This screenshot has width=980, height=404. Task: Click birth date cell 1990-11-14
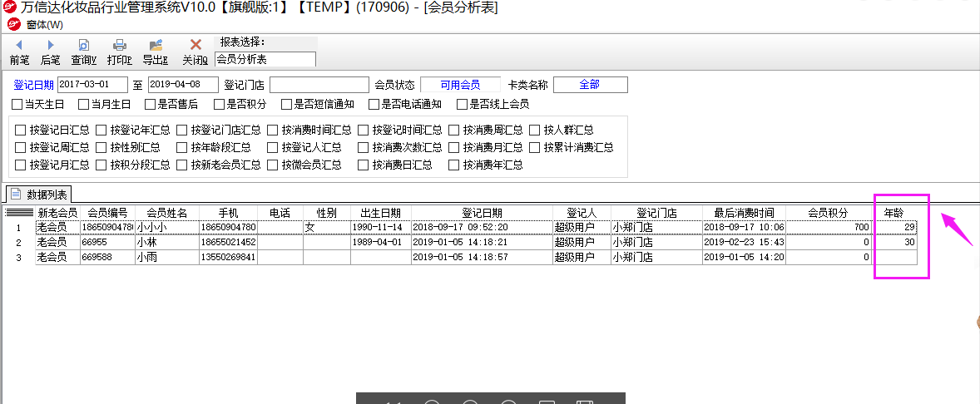click(x=381, y=227)
